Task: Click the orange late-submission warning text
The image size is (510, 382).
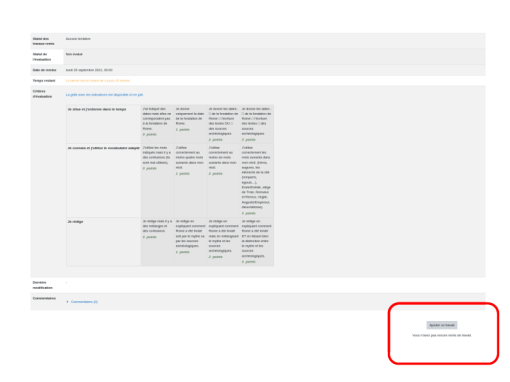Action: point(98,81)
